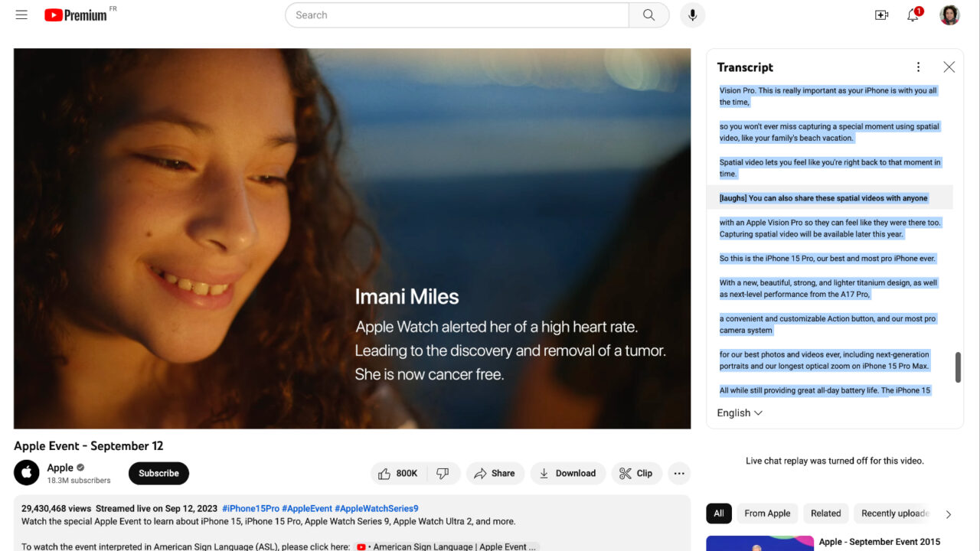
Task: Check notifications via the bell icon
Action: pos(913,15)
